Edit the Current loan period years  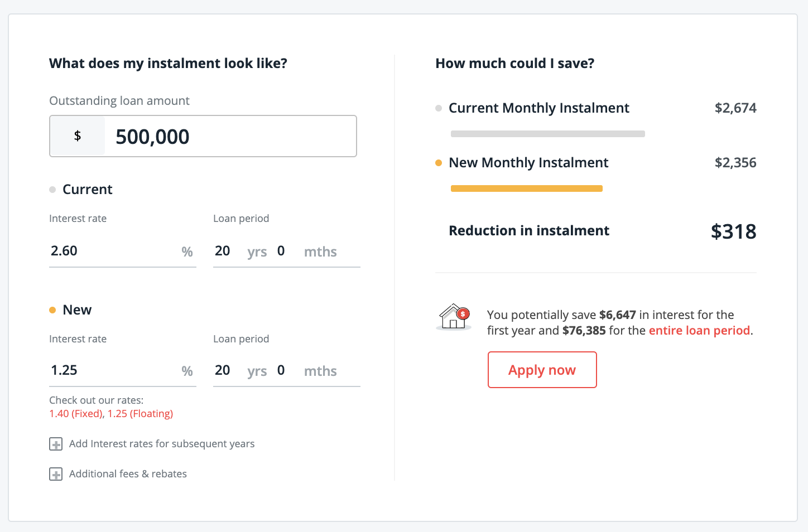(x=223, y=252)
